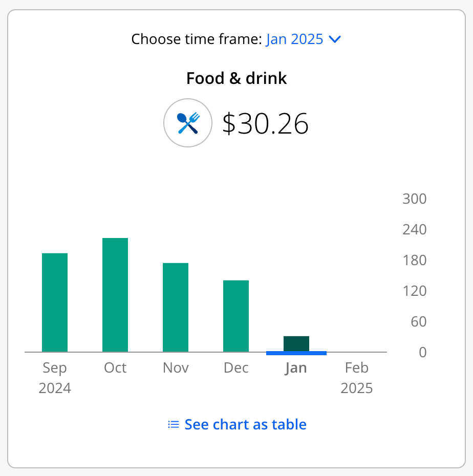Click the 300 y-axis value
This screenshot has width=473, height=476.
click(x=414, y=199)
